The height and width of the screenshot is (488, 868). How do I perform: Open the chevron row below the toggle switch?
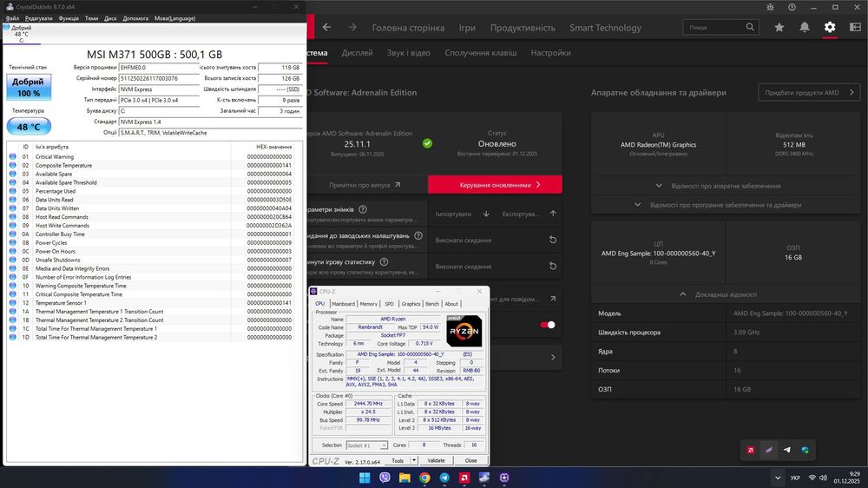tap(553, 357)
